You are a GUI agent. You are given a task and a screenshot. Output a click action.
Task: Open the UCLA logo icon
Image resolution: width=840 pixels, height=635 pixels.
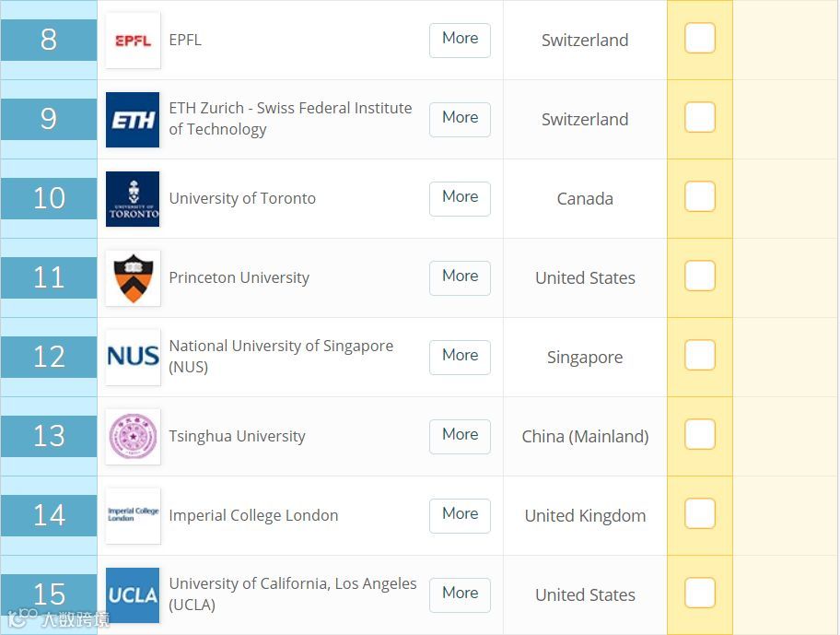[x=133, y=595]
